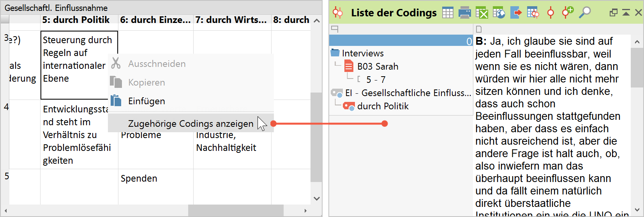Click the codings text scrollbar thumb
644x217 pixels.
pyautogui.click(x=637, y=68)
